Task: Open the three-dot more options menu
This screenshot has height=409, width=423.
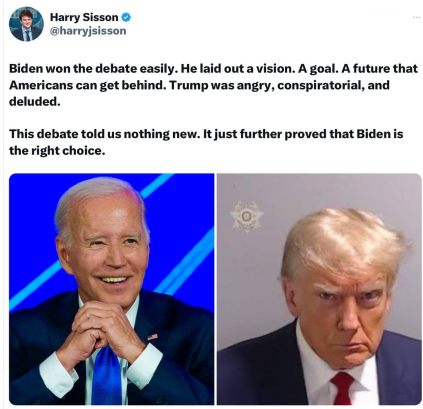Action: (x=416, y=17)
